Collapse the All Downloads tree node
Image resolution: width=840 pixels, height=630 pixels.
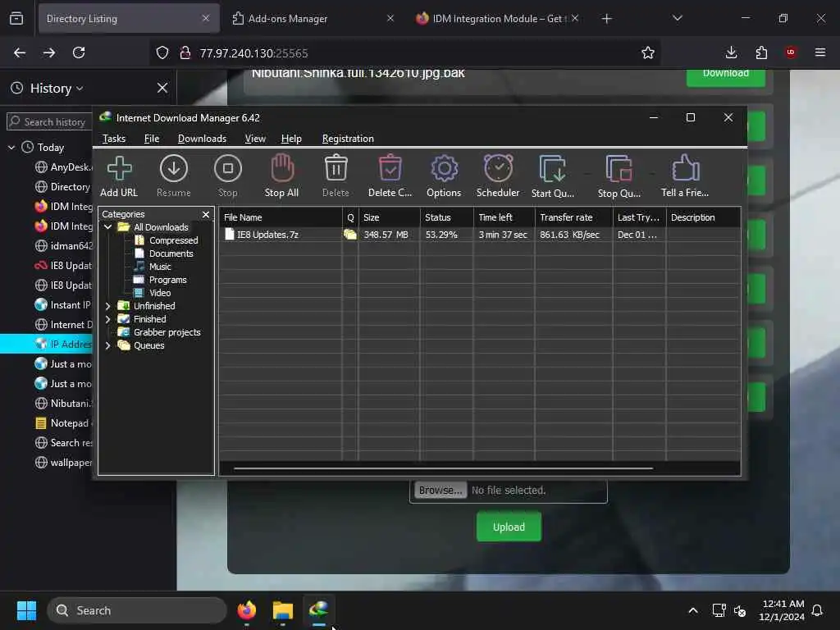107,227
